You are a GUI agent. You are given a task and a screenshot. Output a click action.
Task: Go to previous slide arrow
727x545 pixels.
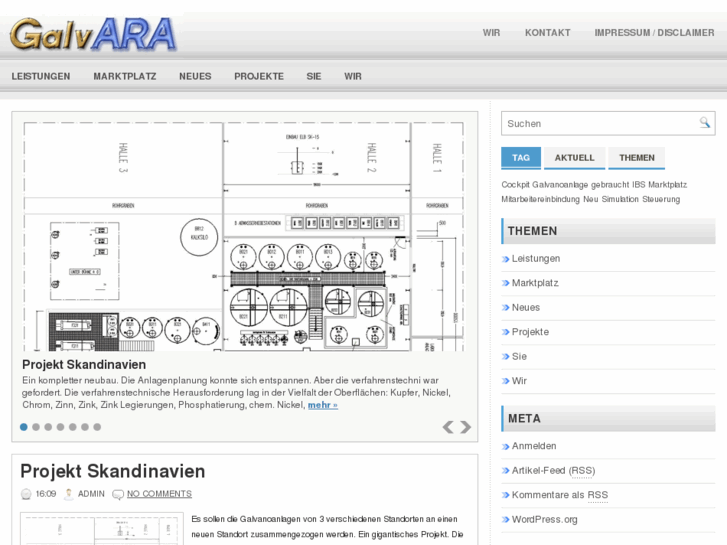click(448, 427)
